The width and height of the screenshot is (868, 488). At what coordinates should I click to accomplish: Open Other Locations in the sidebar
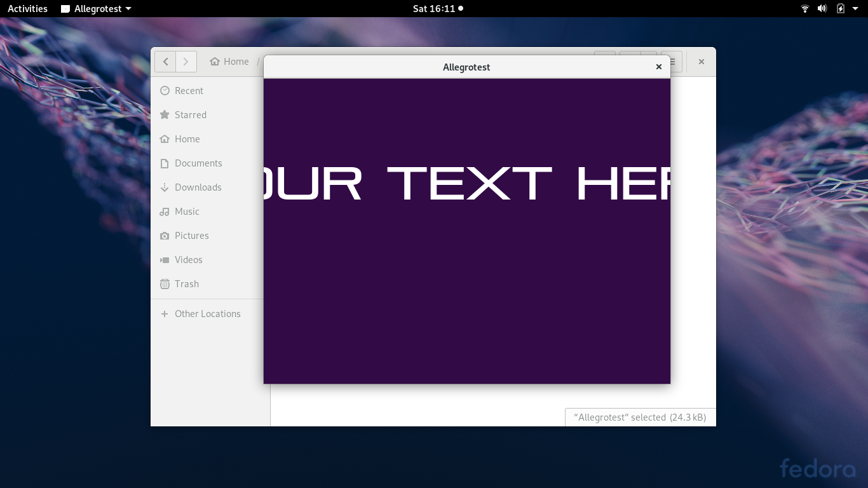tap(207, 314)
